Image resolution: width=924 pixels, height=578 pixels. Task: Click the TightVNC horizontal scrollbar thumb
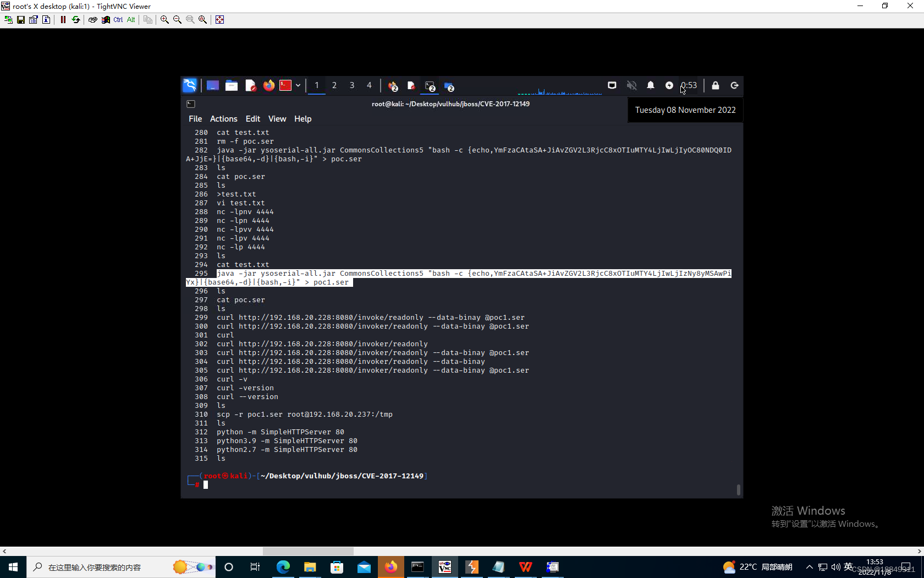pyautogui.click(x=308, y=551)
